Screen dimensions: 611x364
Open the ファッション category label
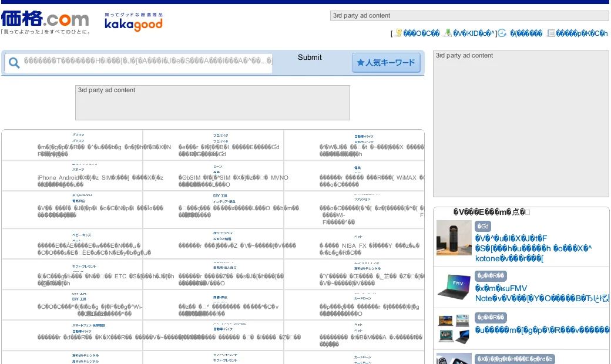point(362,200)
